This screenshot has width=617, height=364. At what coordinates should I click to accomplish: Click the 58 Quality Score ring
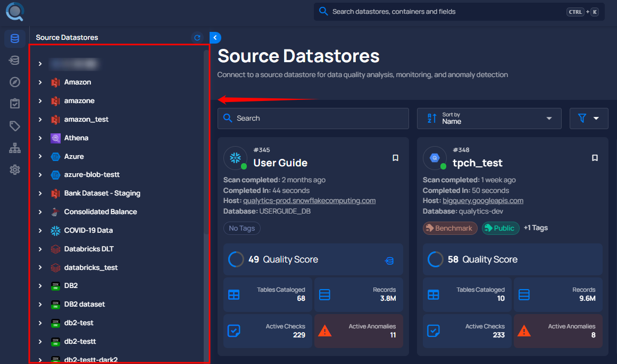[435, 259]
